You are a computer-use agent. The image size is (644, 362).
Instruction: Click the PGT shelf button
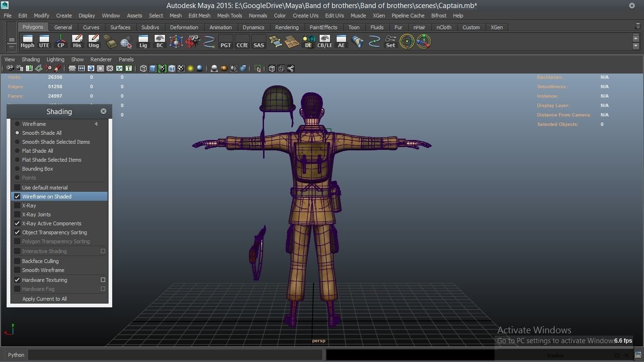pyautogui.click(x=226, y=41)
